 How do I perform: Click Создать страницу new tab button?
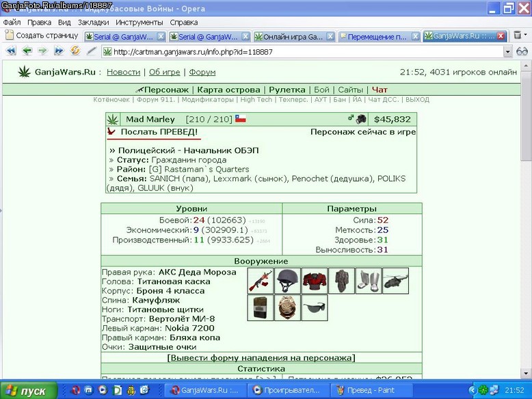(42, 36)
